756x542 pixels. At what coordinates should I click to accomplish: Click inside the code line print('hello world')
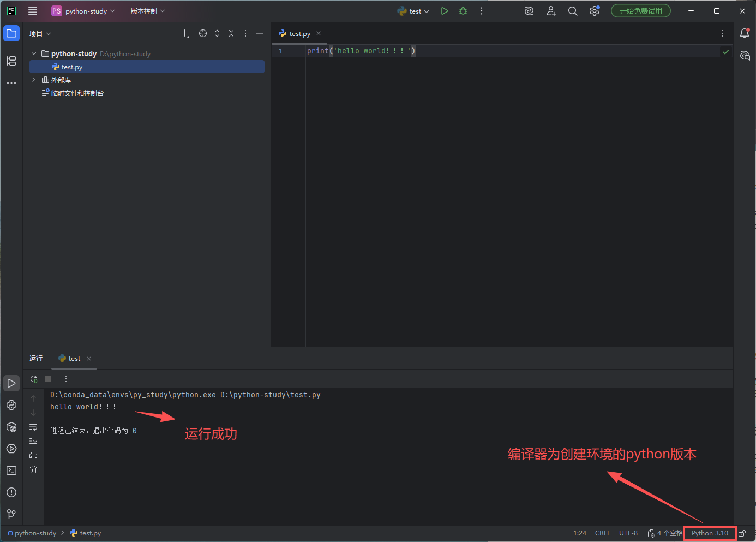click(361, 51)
